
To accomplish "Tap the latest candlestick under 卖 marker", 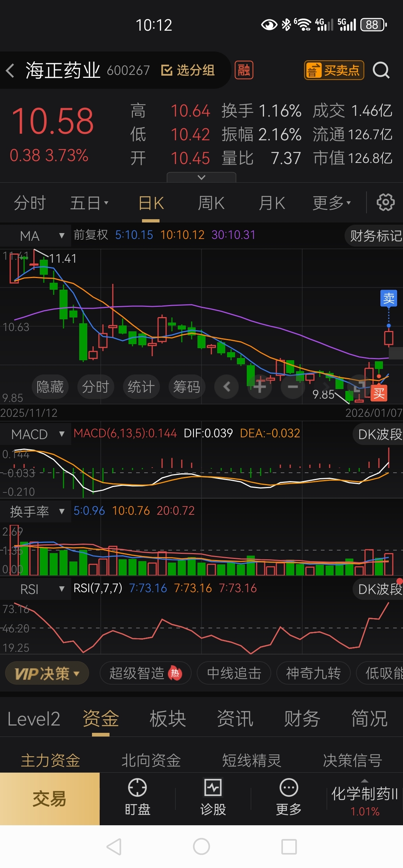I will [x=389, y=338].
